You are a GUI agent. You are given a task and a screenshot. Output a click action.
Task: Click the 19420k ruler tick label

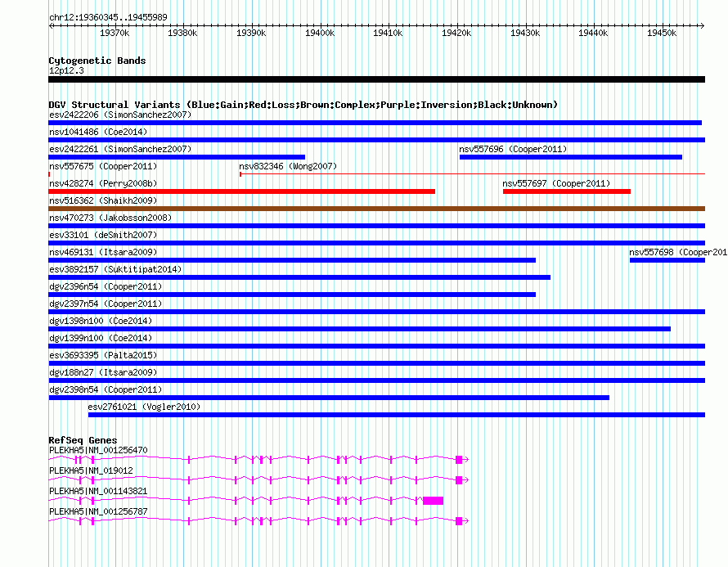point(456,33)
